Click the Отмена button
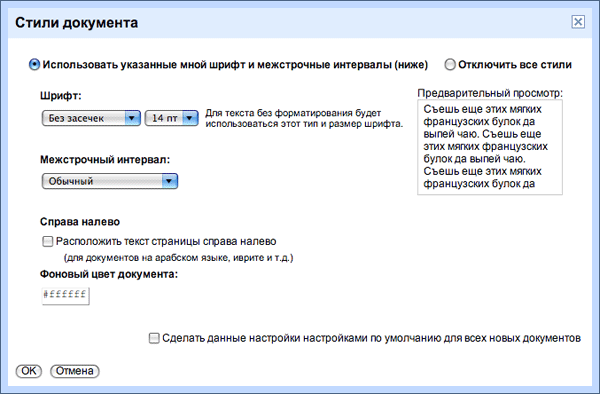Screen dimensions: 600x394 coord(75,371)
